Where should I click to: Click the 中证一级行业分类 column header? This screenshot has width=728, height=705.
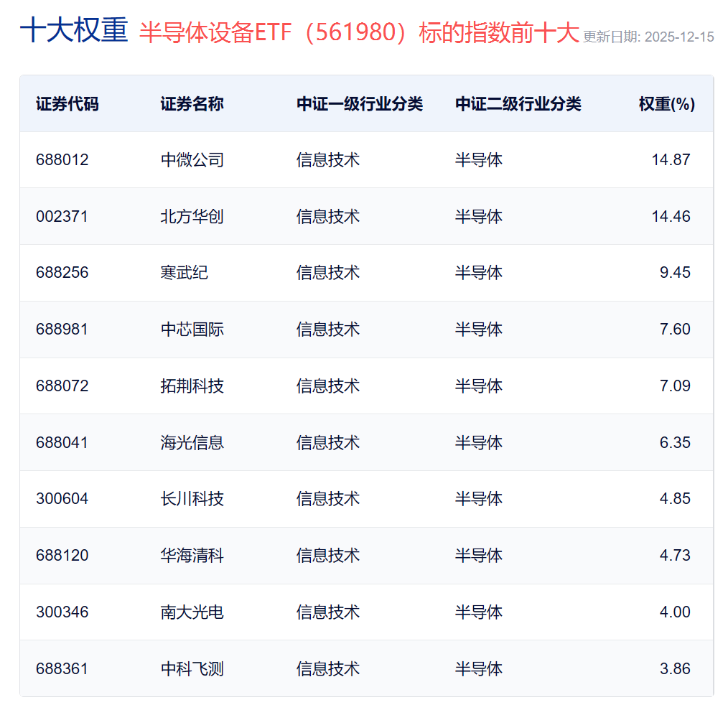(360, 104)
